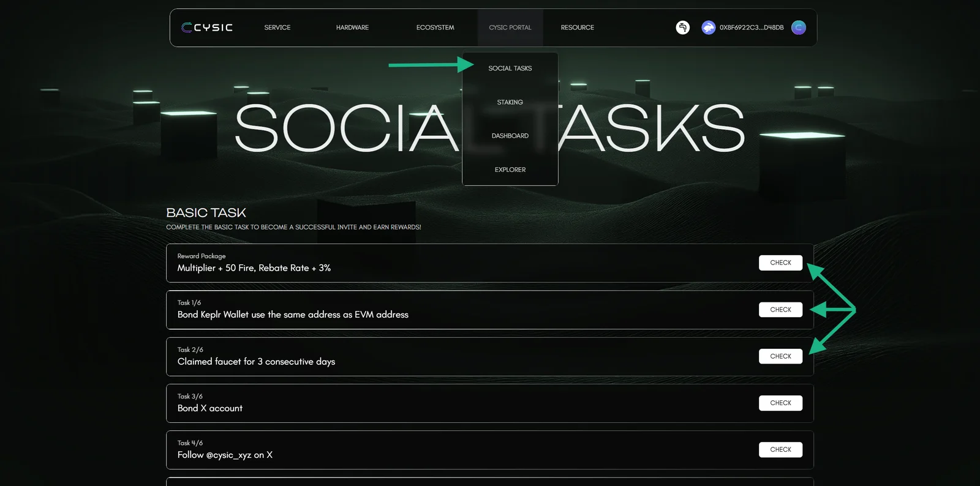
Task: Click the Cysic network circle icon
Action: point(799,28)
